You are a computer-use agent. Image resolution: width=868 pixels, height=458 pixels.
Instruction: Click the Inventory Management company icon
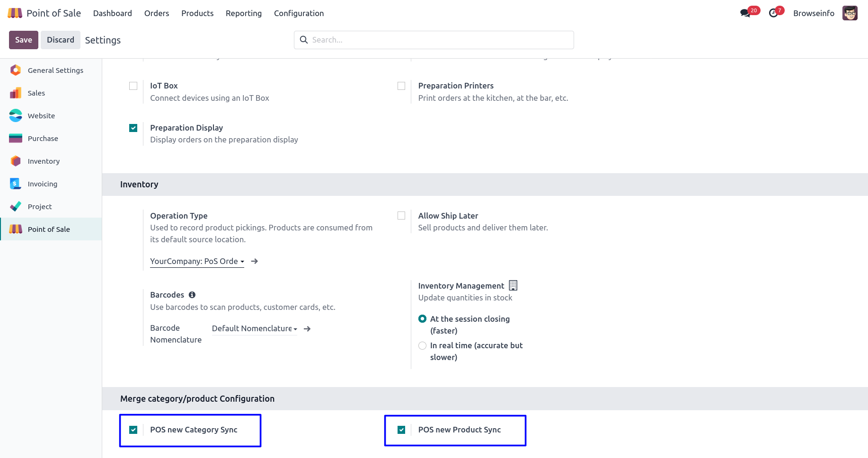click(513, 285)
